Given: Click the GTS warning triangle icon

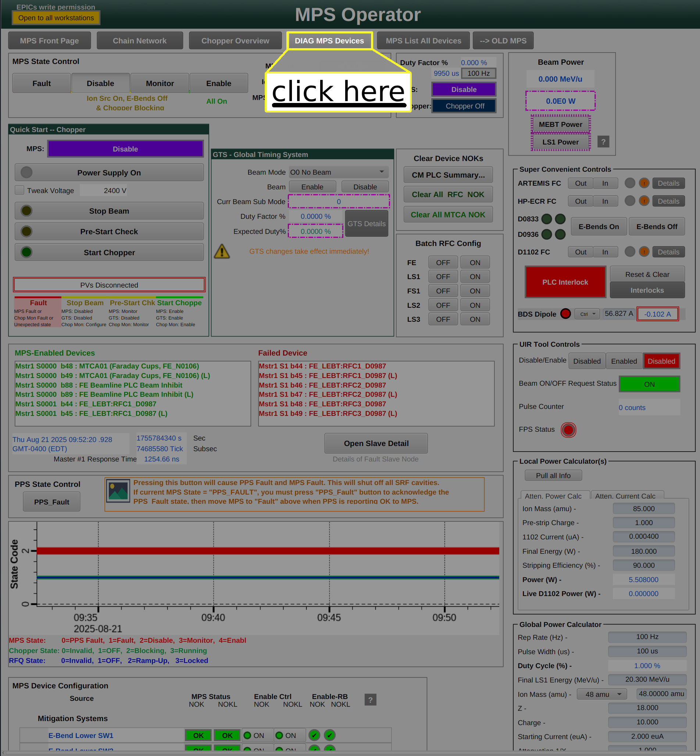Looking at the screenshot, I should coord(222,252).
